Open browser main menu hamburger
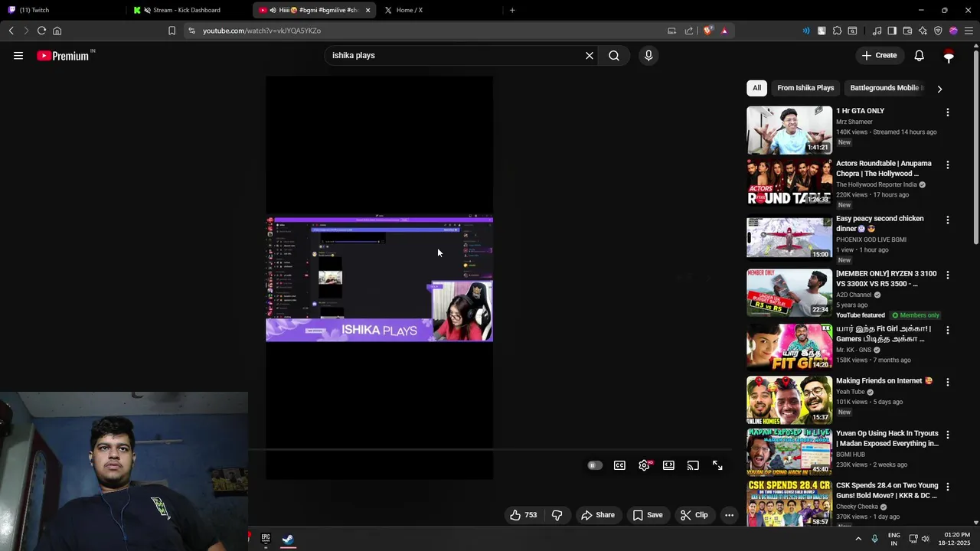 pos(969,31)
